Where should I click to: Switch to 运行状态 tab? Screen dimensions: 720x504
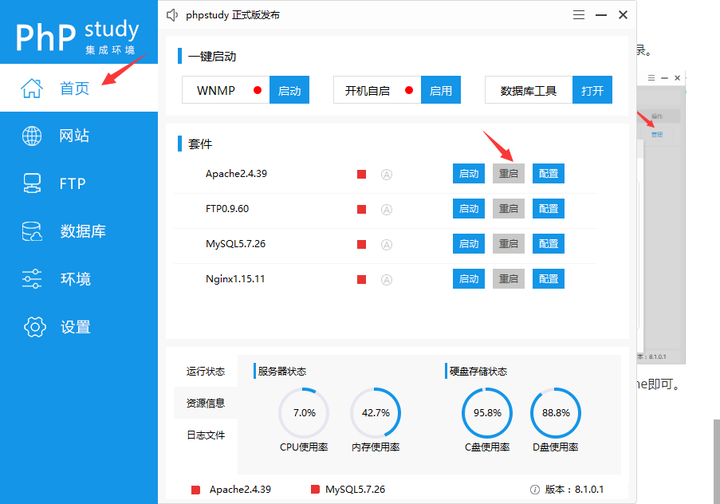click(206, 371)
